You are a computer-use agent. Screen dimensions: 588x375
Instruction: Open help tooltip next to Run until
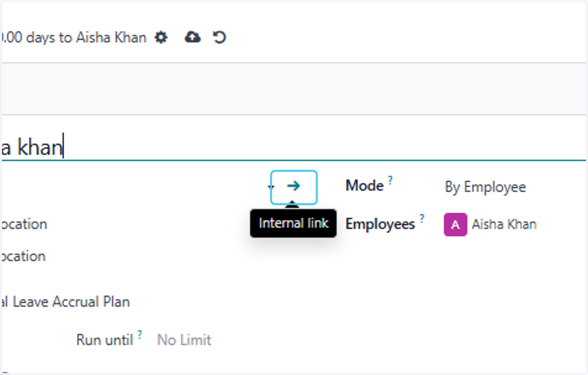(140, 334)
